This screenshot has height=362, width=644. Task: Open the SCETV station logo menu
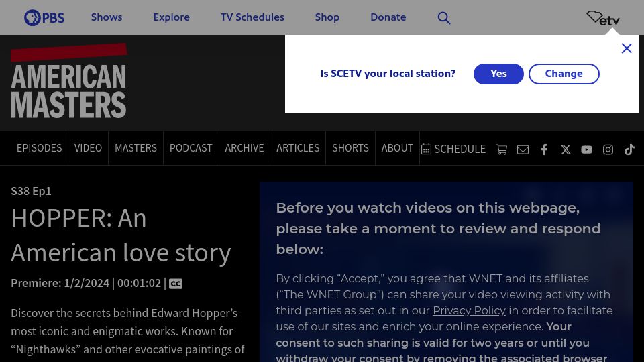[603, 17]
